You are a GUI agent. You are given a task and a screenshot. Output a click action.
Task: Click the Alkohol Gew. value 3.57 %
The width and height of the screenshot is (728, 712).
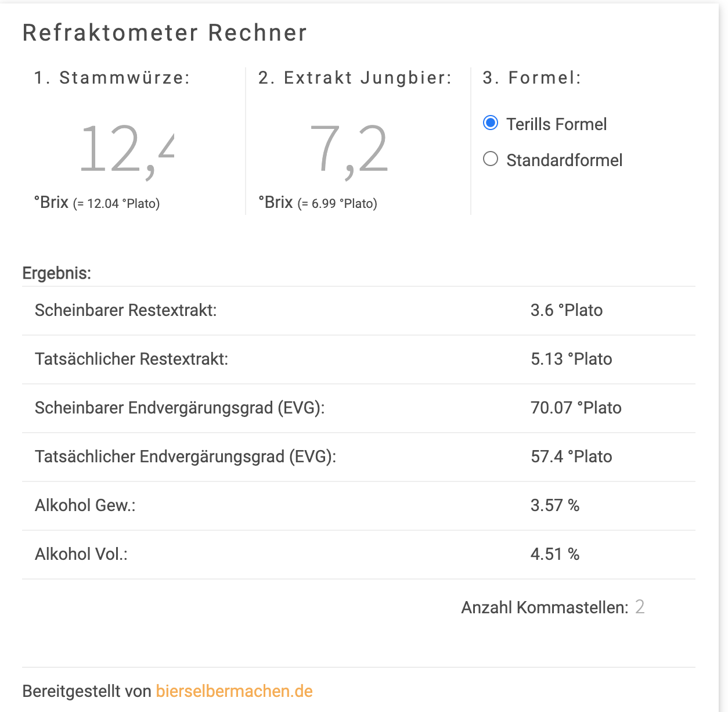coord(554,505)
